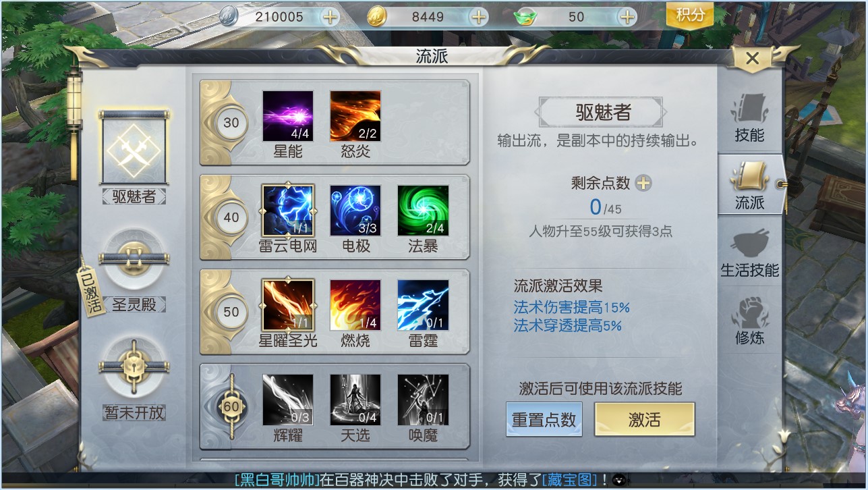
Task: Open the 生活技能 tab
Action: 749,254
